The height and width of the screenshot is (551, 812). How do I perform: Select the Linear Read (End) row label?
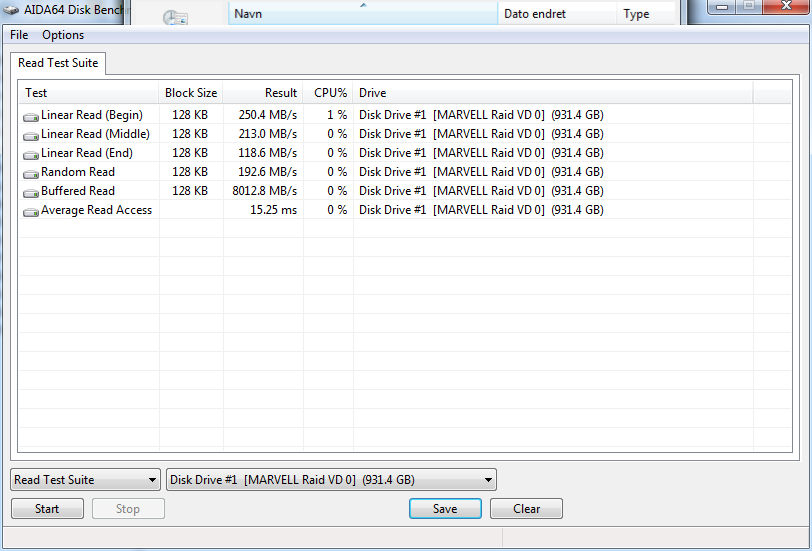tap(86, 153)
